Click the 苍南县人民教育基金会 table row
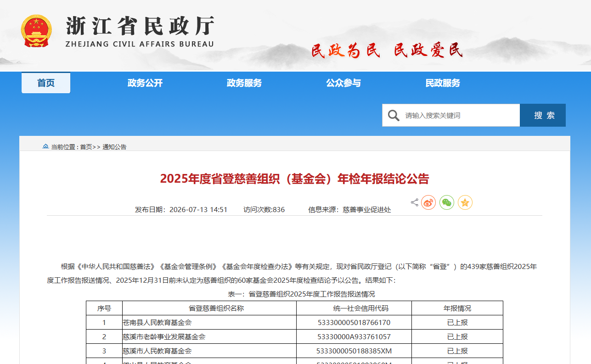The width and height of the screenshot is (591, 364). pyautogui.click(x=294, y=322)
